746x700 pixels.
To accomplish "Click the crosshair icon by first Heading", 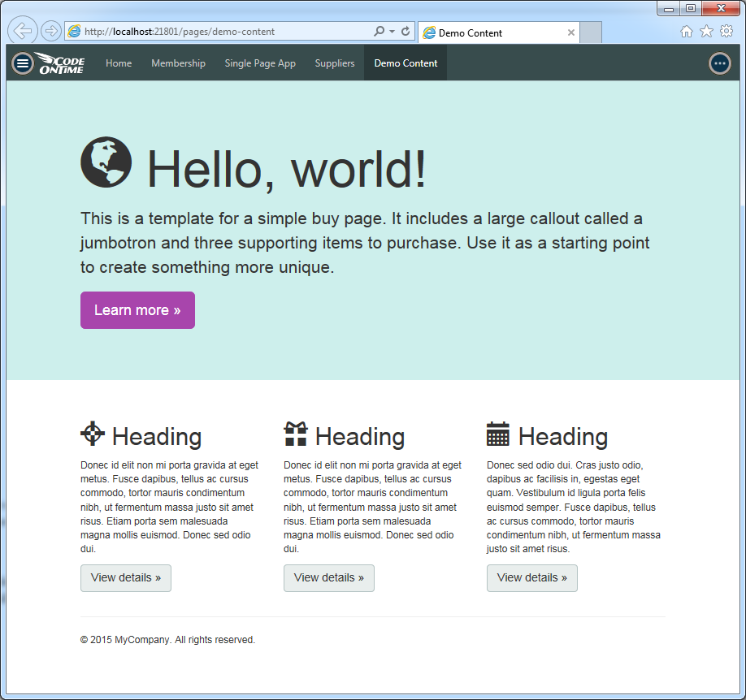I will coord(93,434).
